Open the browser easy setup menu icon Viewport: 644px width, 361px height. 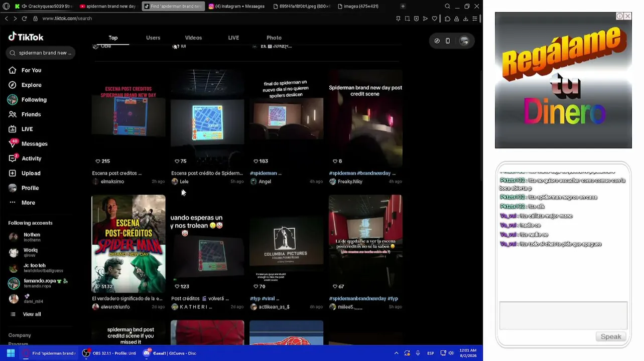coord(474,19)
